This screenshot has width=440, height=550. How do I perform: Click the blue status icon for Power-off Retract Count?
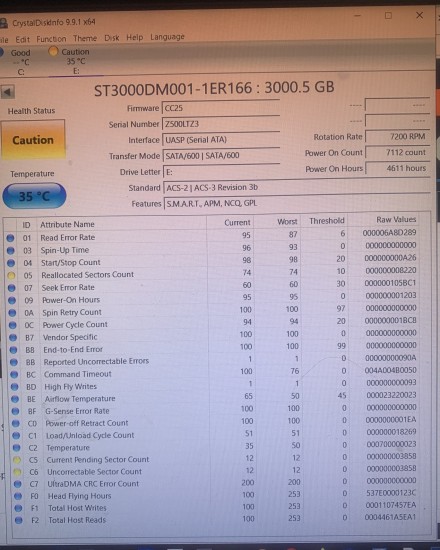pyautogui.click(x=15, y=423)
